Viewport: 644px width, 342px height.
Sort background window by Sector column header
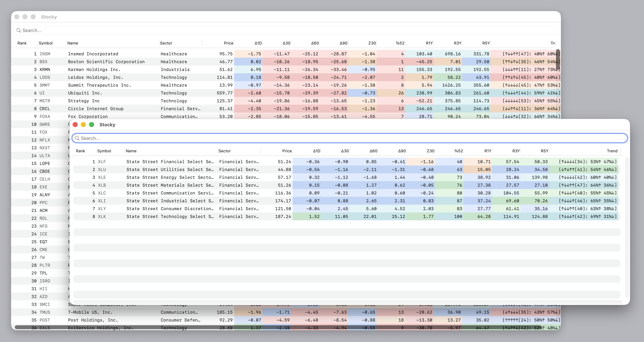click(166, 43)
